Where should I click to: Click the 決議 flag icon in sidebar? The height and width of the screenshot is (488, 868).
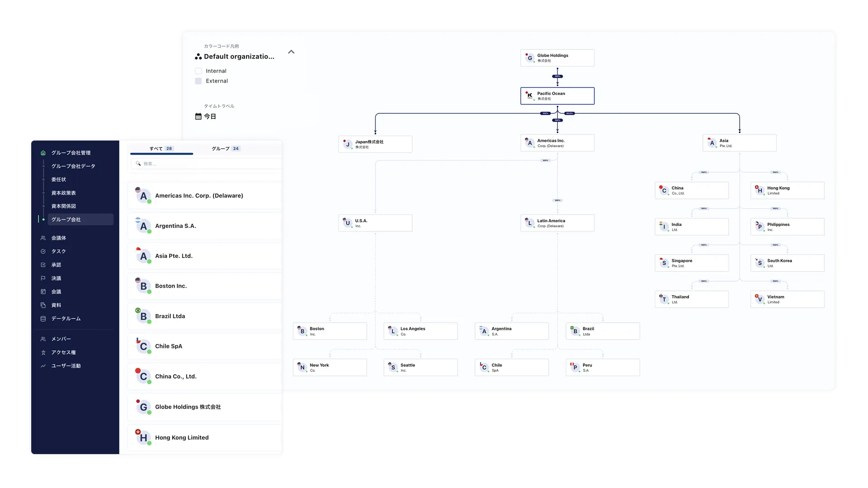coord(43,278)
